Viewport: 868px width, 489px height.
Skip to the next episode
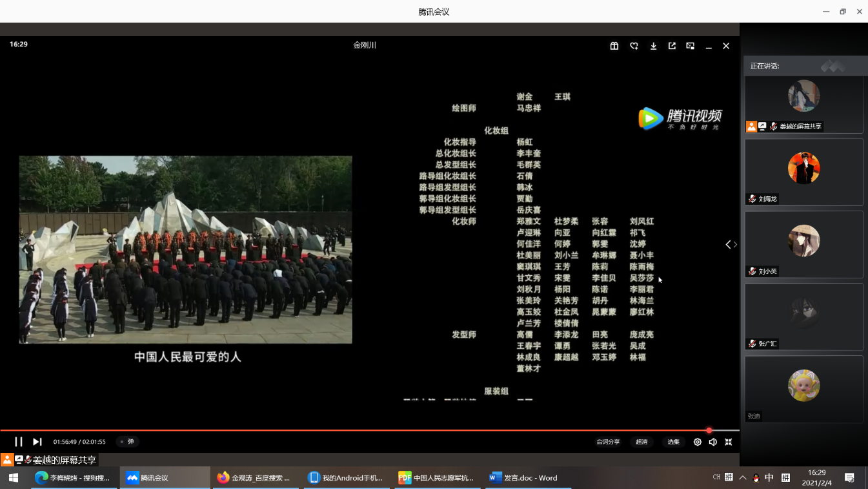(x=37, y=442)
